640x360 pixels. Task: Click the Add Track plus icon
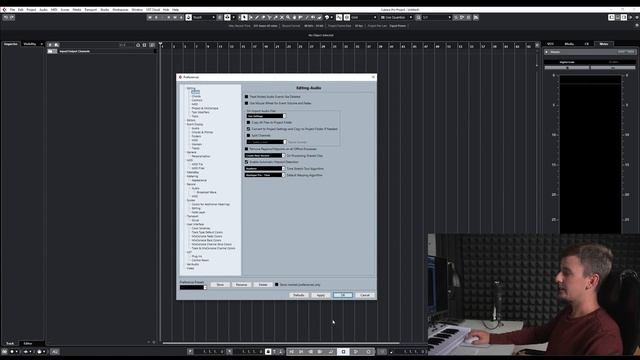(50, 45)
